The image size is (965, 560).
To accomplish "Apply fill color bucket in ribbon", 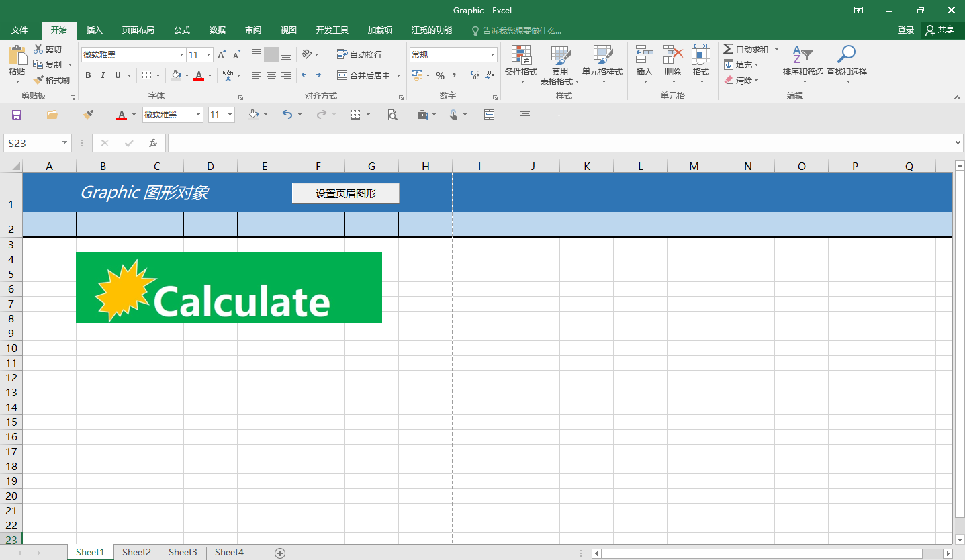I will pos(176,75).
